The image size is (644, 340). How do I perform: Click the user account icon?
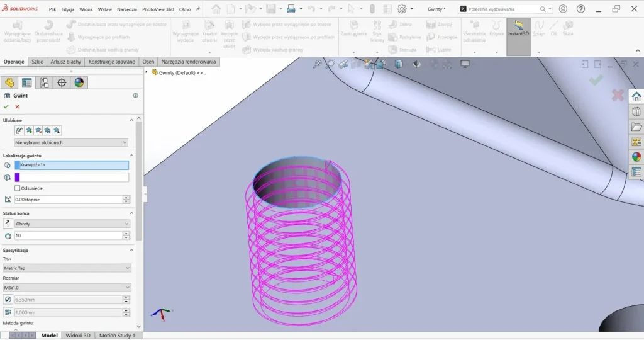pyautogui.click(x=563, y=9)
